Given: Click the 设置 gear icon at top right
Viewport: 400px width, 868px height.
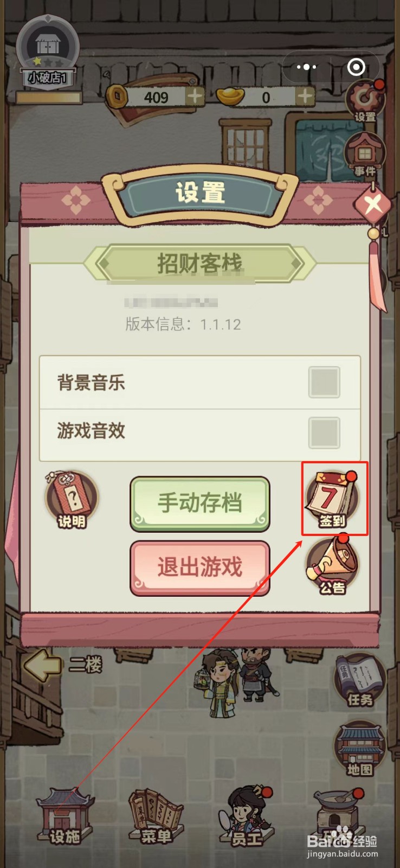Looking at the screenshot, I should tap(365, 101).
